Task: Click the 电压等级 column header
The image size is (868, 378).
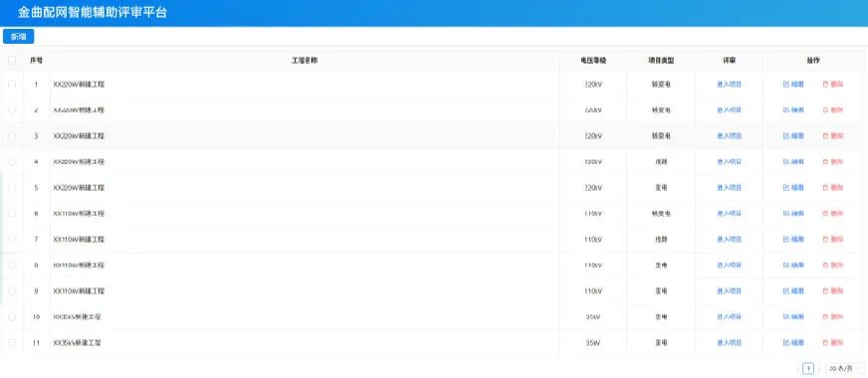Action: (x=593, y=61)
